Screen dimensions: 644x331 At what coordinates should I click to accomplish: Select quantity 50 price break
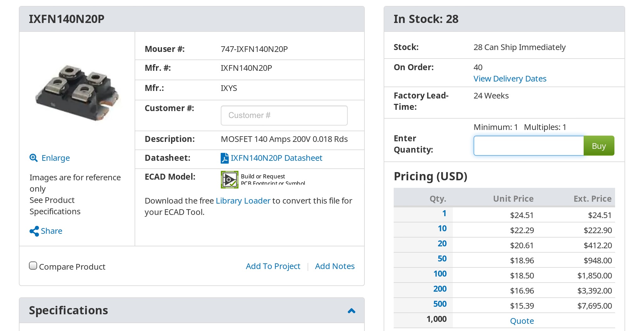[x=442, y=259]
